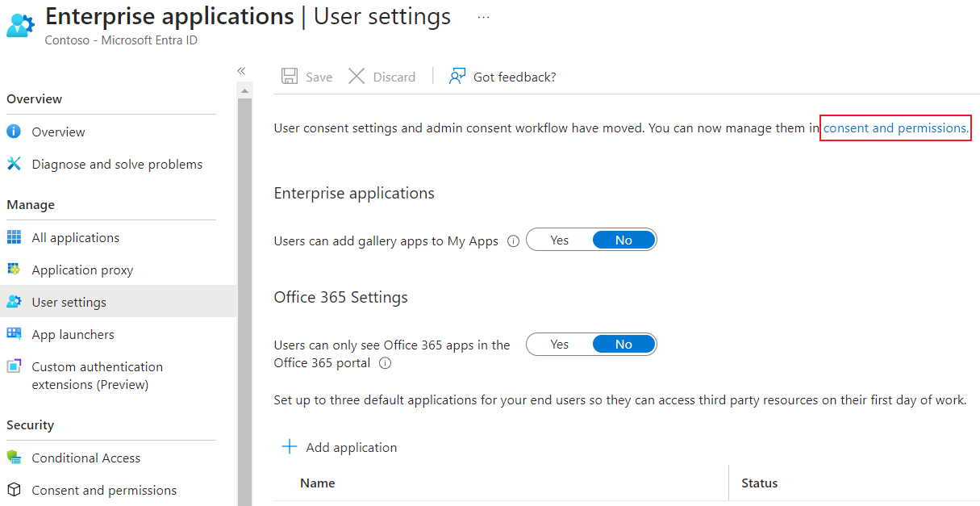Screen dimensions: 980x506
Task: Set 'Users can add gallery apps to My Apps' to Yes
Action: click(559, 239)
